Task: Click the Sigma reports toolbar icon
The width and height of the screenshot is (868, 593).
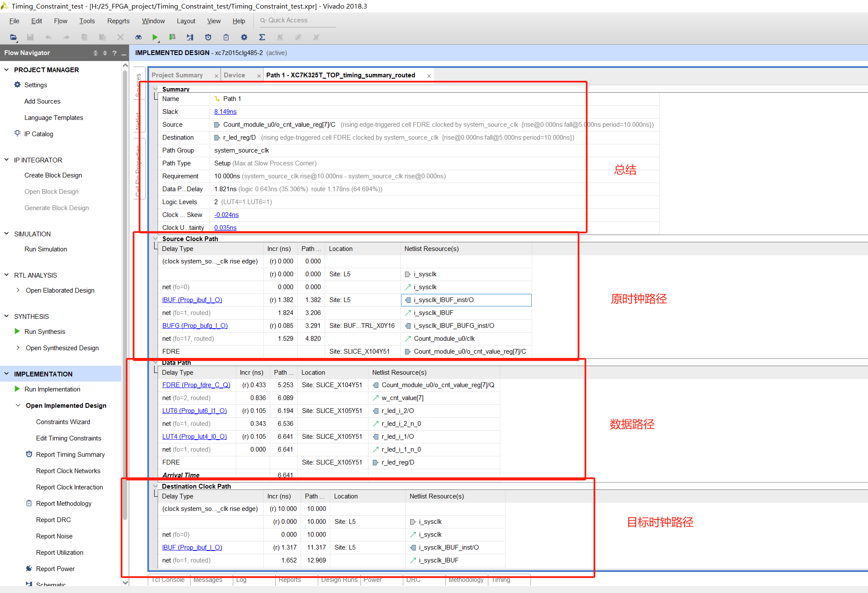Action: (x=262, y=37)
